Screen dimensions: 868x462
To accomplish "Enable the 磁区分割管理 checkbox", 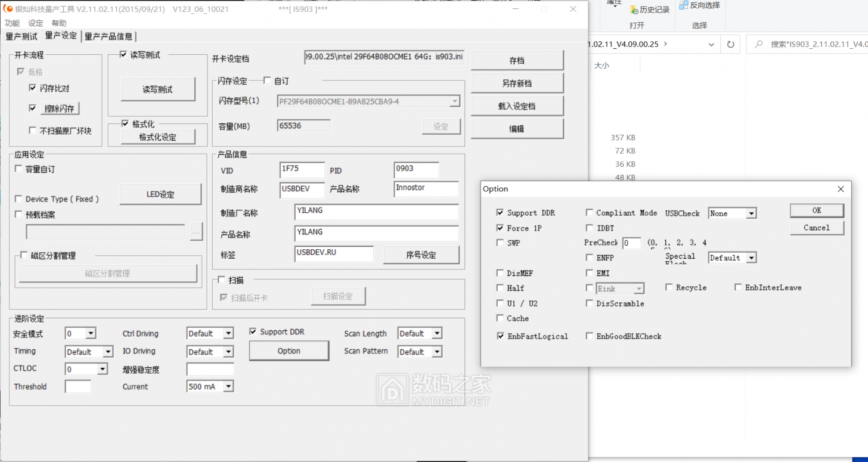I will pyautogui.click(x=24, y=256).
